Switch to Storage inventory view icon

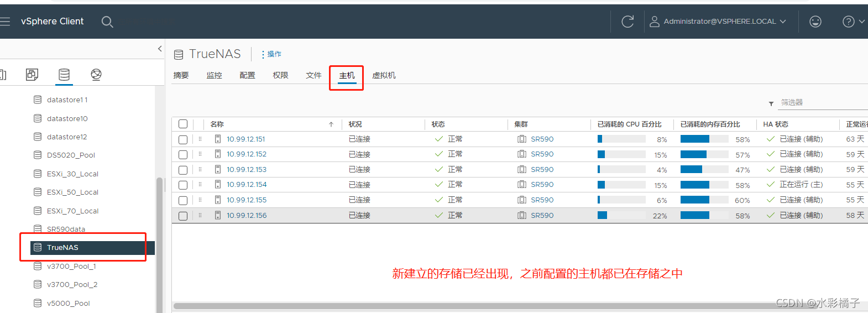click(x=64, y=74)
